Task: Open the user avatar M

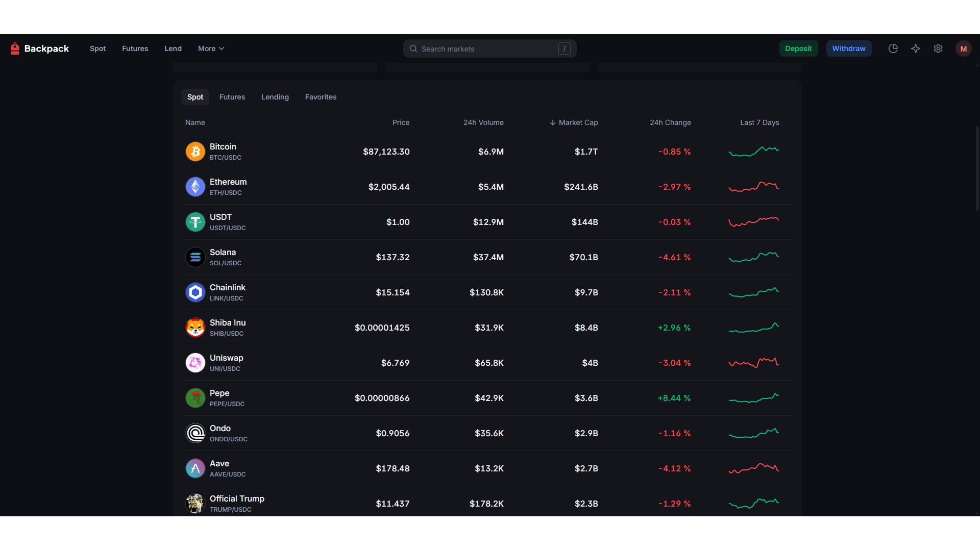Action: (964, 48)
